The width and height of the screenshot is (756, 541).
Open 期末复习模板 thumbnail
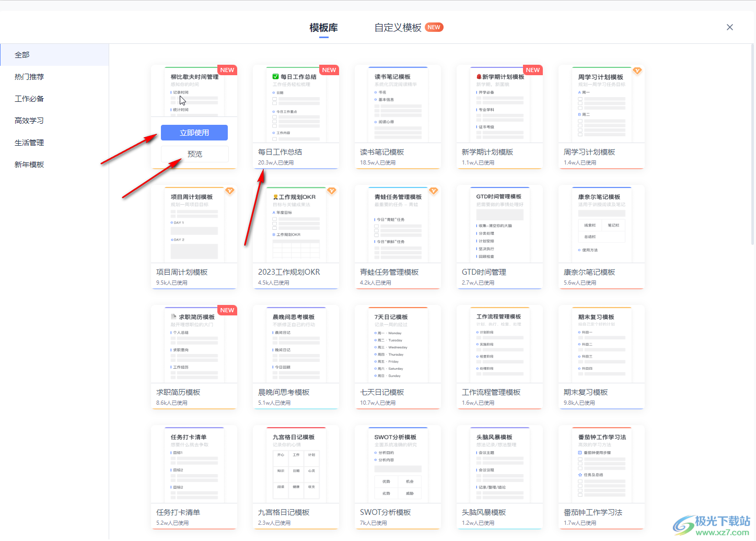pyautogui.click(x=601, y=344)
